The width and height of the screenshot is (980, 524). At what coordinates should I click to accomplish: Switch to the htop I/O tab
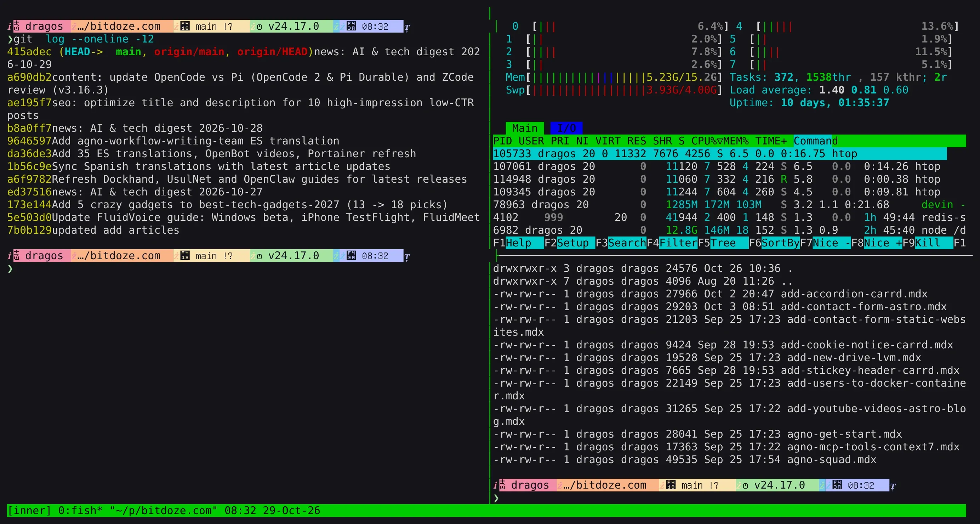point(566,128)
